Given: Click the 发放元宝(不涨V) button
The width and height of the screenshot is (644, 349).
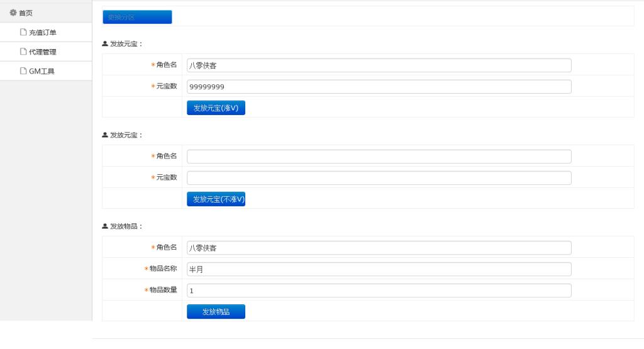Looking at the screenshot, I should point(216,199).
